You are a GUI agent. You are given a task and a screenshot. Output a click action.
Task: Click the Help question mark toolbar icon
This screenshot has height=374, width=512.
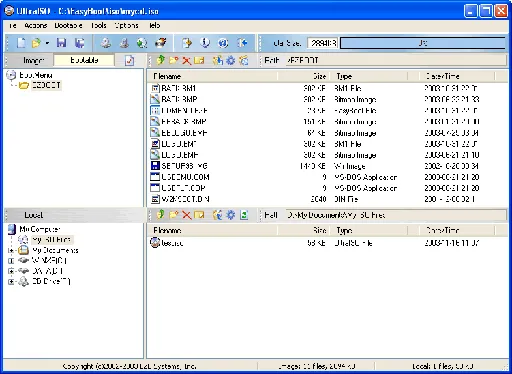coord(223,43)
